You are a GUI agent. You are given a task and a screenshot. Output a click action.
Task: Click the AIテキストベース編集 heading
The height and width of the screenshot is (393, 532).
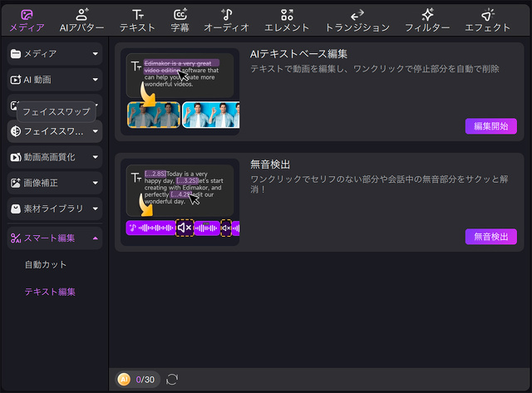(298, 54)
